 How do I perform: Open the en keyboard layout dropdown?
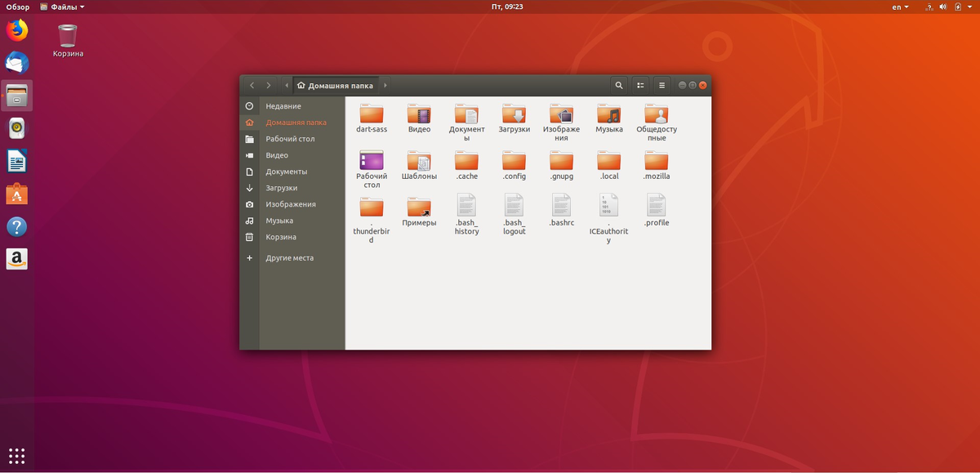click(900, 7)
